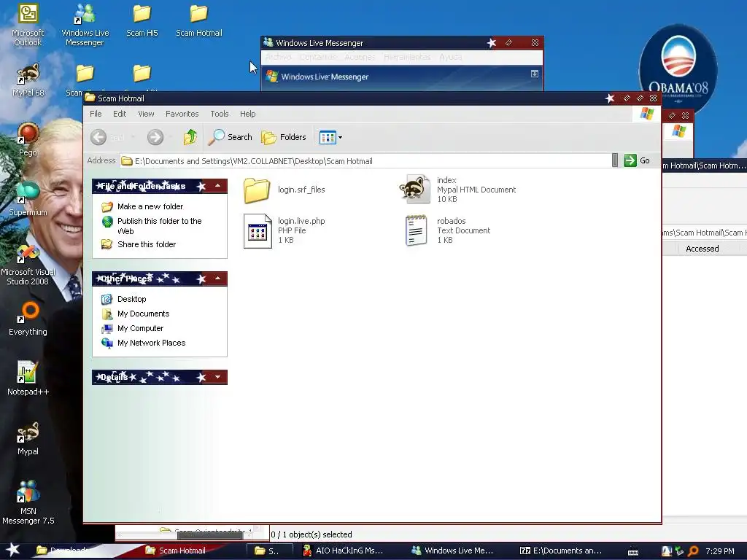Open the Tools menu
The image size is (747, 560).
219,114
